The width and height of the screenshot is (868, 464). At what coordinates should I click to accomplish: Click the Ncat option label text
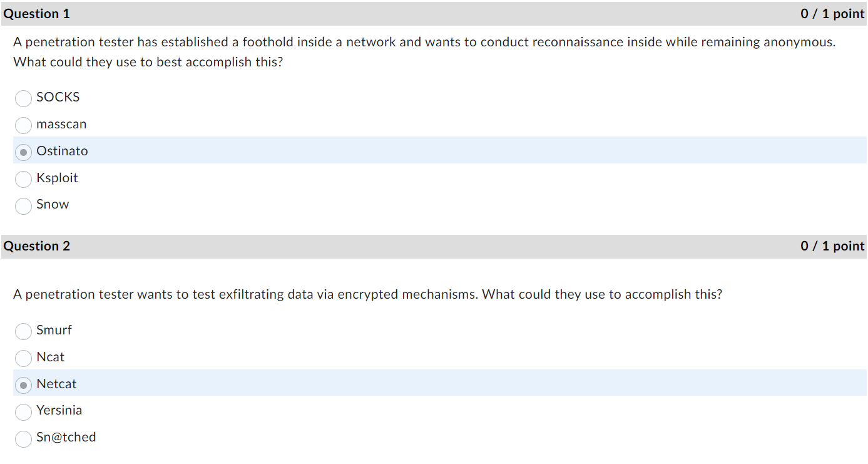pos(51,357)
